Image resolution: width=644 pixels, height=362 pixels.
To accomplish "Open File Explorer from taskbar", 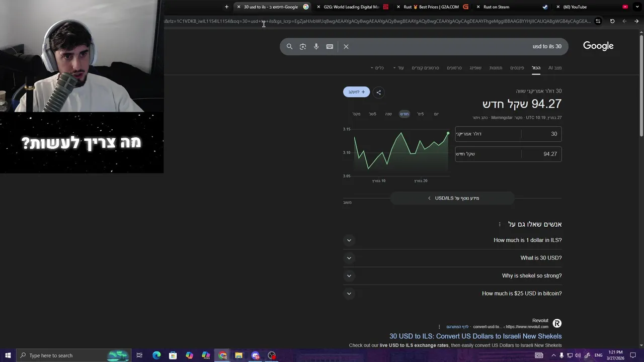I will (x=238, y=355).
